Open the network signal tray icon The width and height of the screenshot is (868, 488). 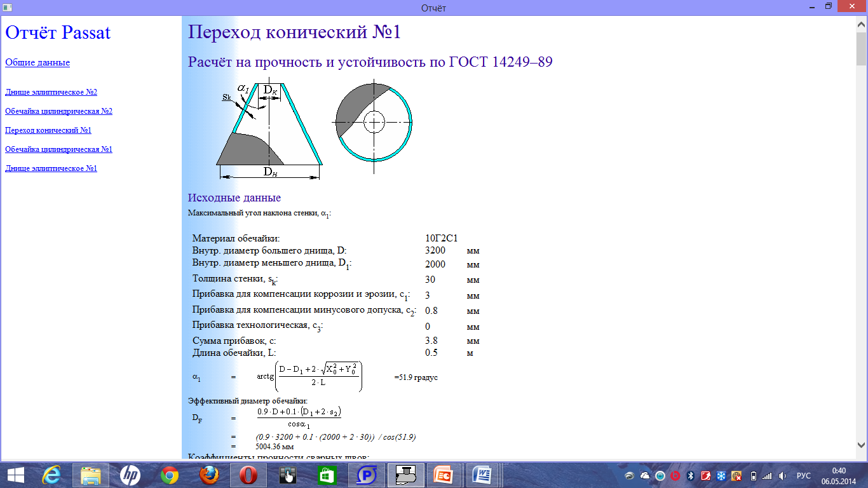coord(767,476)
